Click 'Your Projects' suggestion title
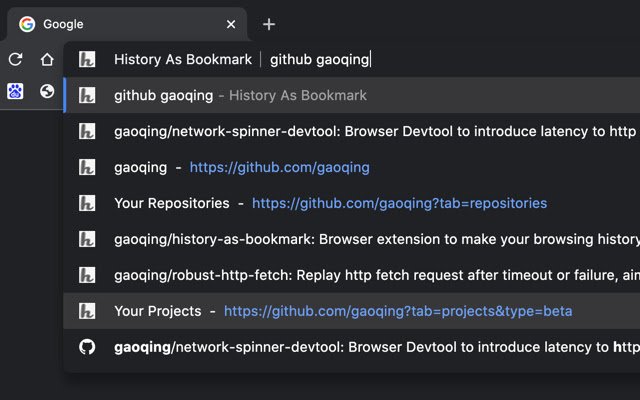 tap(158, 311)
